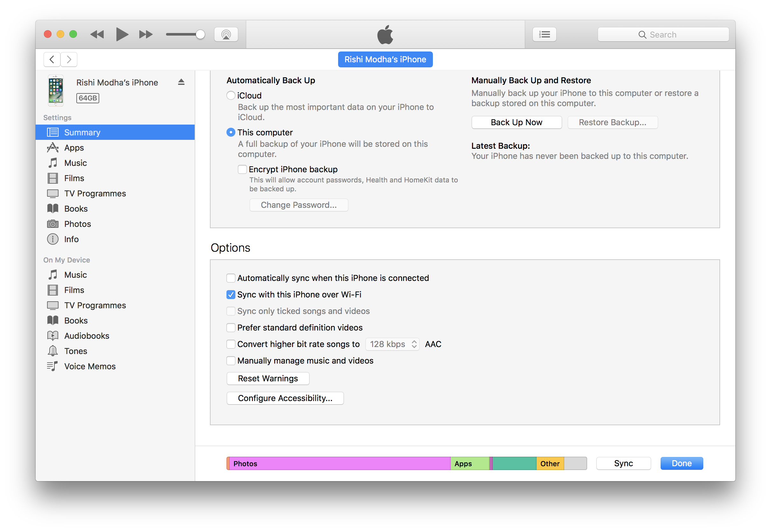Click the play button icon
Screen dimensions: 771x532
click(122, 34)
